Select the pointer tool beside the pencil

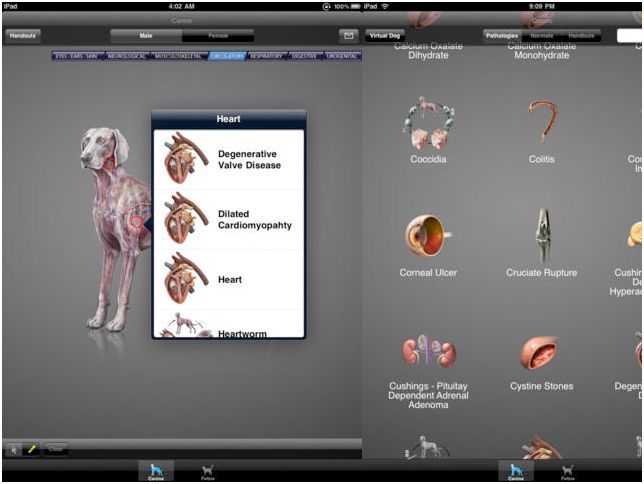click(x=14, y=450)
